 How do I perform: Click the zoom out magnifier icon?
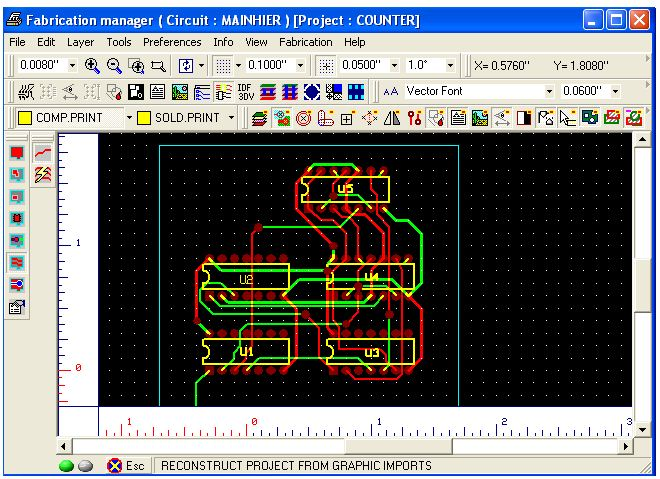point(114,66)
